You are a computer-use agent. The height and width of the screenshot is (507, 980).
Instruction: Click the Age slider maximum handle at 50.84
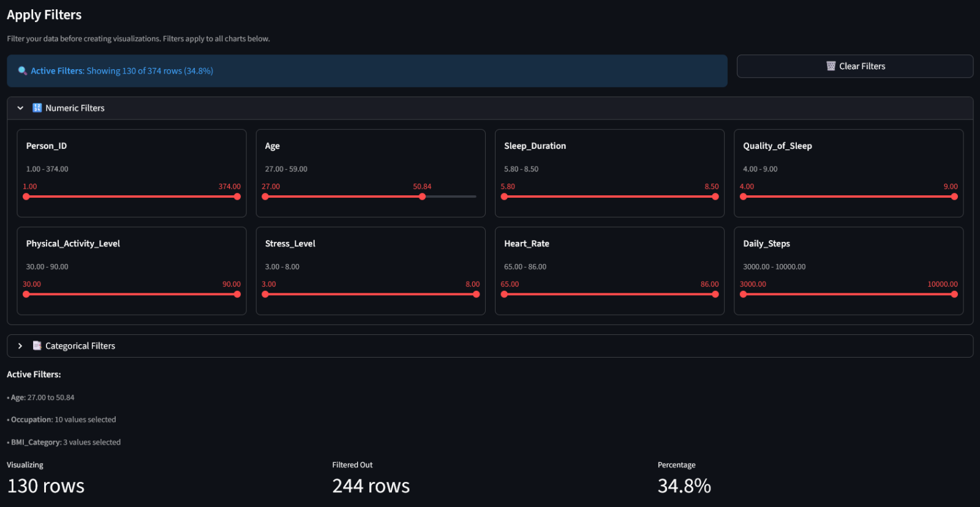422,197
